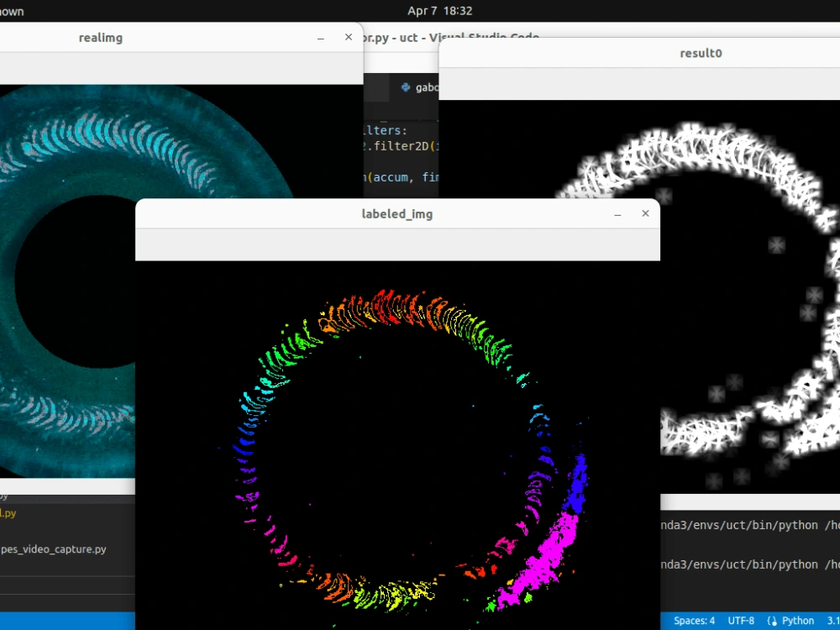Click second envs/uct/bin/python terminal line

[749, 564]
